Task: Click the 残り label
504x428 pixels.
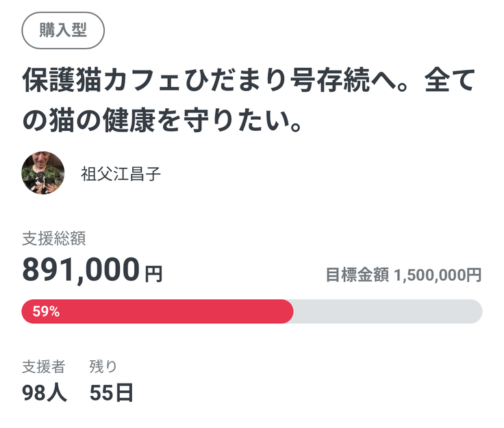Action: [103, 366]
